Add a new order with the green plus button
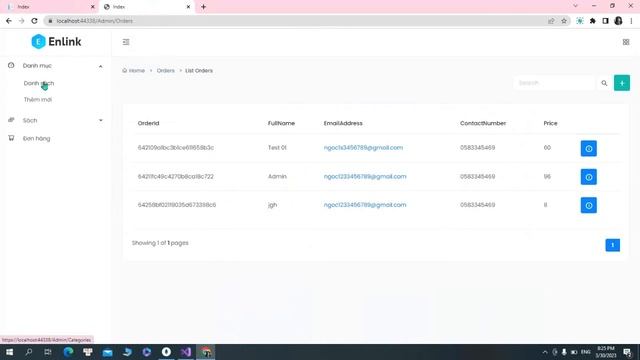 pos(622,83)
